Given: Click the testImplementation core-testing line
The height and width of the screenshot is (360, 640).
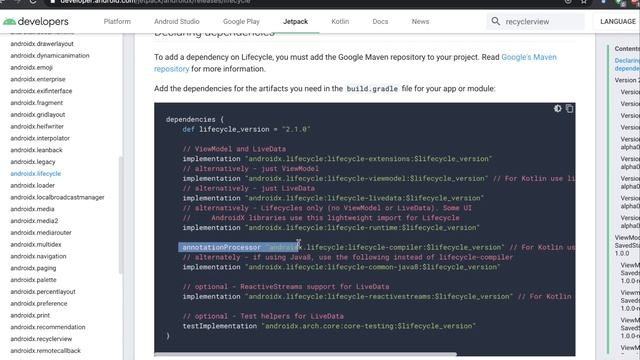Looking at the screenshot, I should click(329, 326).
